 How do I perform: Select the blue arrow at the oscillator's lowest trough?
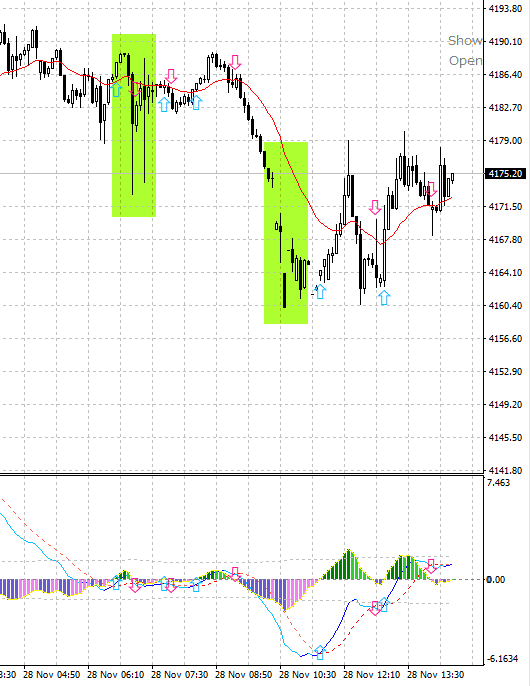click(319, 652)
